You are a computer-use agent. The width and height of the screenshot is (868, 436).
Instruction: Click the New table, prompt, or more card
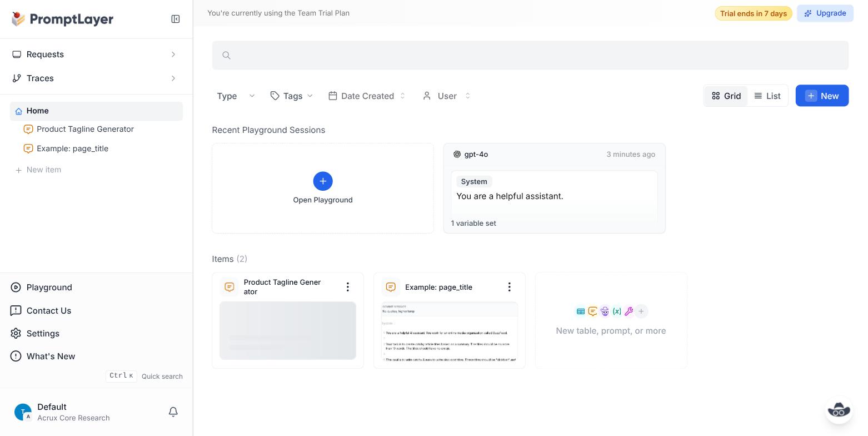[611, 320]
